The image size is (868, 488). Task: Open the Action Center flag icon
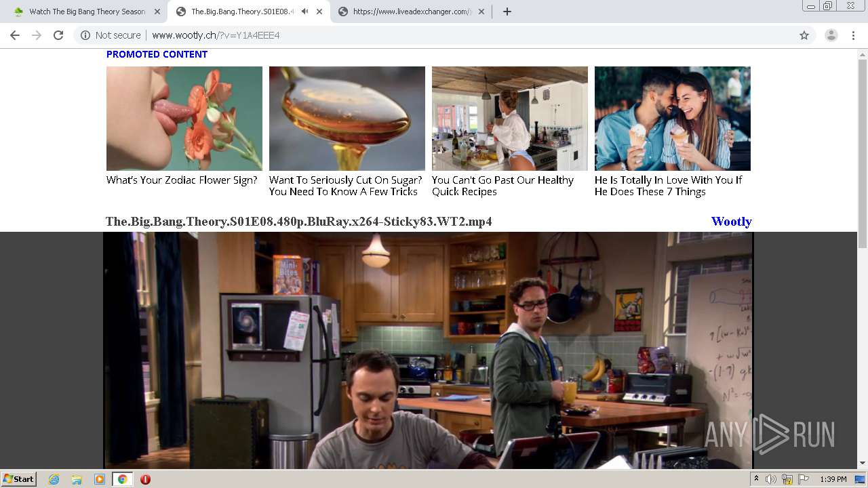pos(804,479)
